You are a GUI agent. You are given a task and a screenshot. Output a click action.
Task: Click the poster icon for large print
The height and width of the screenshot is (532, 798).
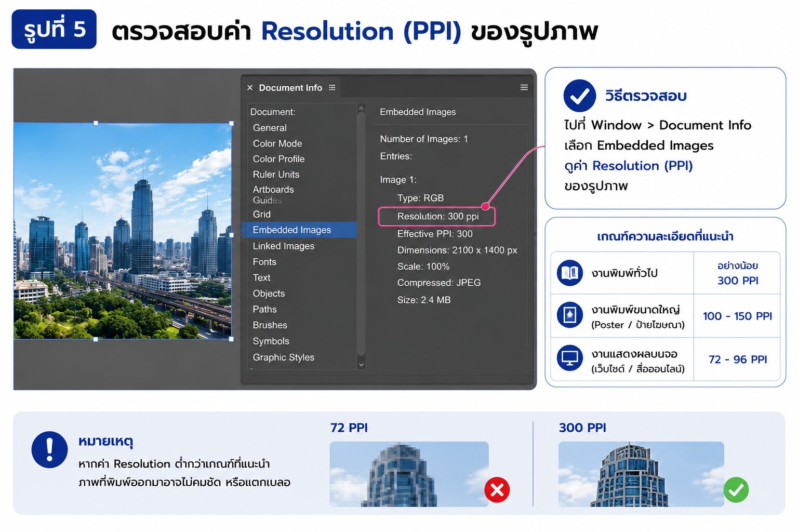[x=570, y=315]
